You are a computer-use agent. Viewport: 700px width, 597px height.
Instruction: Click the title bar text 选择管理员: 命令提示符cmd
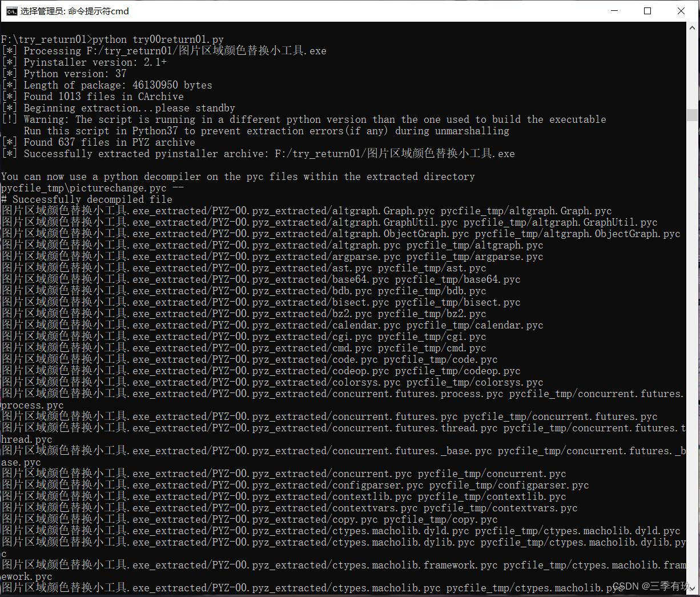[x=74, y=11]
